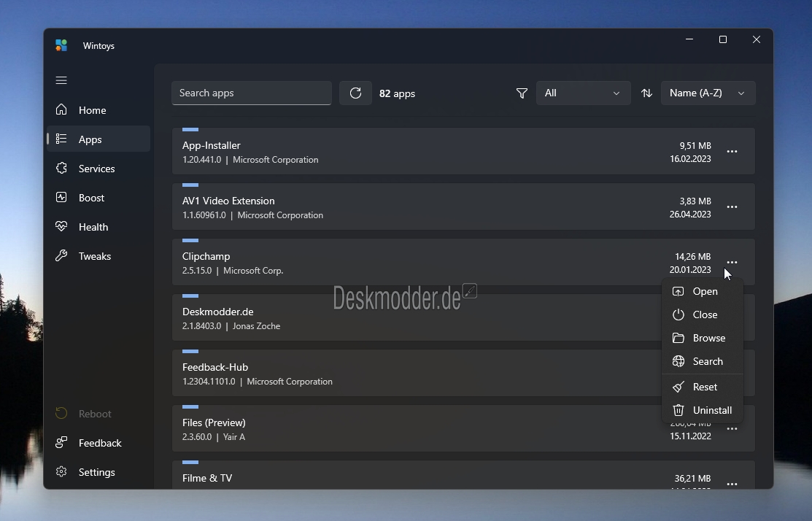812x521 pixels.
Task: Click the Uninstall trash can icon
Action: coord(678,410)
